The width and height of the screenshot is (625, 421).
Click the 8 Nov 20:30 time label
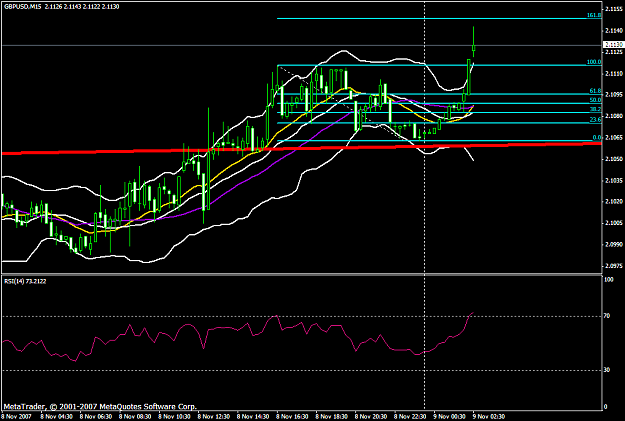tap(371, 417)
